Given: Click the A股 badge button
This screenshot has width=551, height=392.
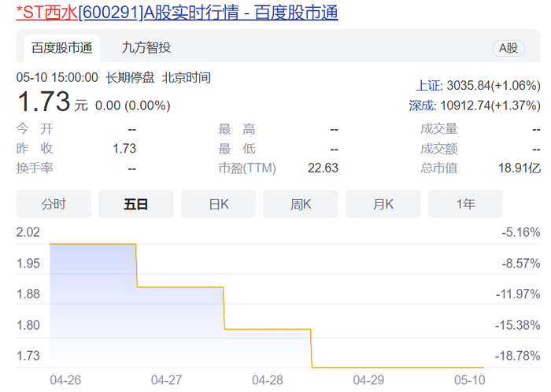Looking at the screenshot, I should 508,48.
